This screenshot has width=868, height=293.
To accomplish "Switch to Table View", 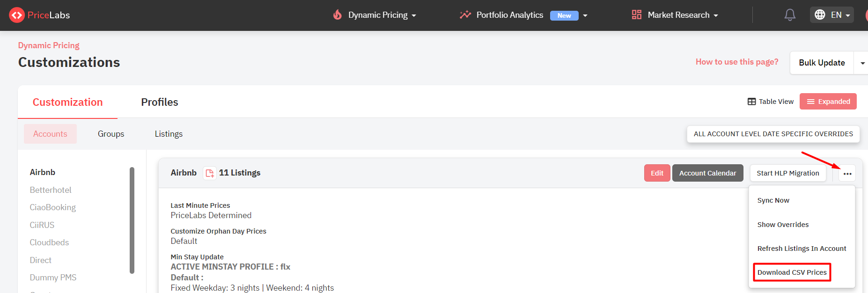I will pos(771,102).
